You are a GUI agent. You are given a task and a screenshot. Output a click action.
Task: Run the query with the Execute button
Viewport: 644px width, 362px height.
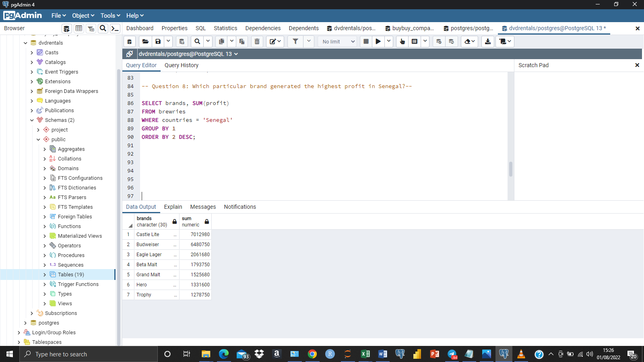(x=378, y=41)
